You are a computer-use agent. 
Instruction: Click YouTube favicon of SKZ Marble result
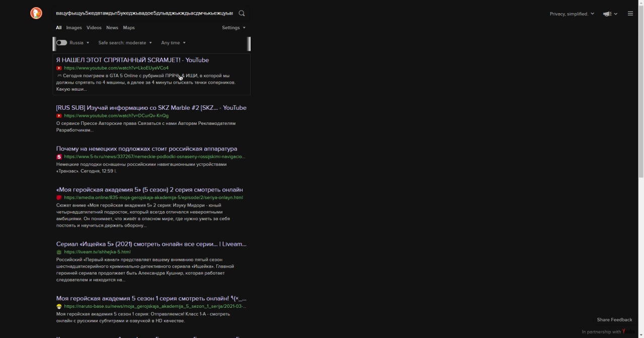pyautogui.click(x=59, y=116)
